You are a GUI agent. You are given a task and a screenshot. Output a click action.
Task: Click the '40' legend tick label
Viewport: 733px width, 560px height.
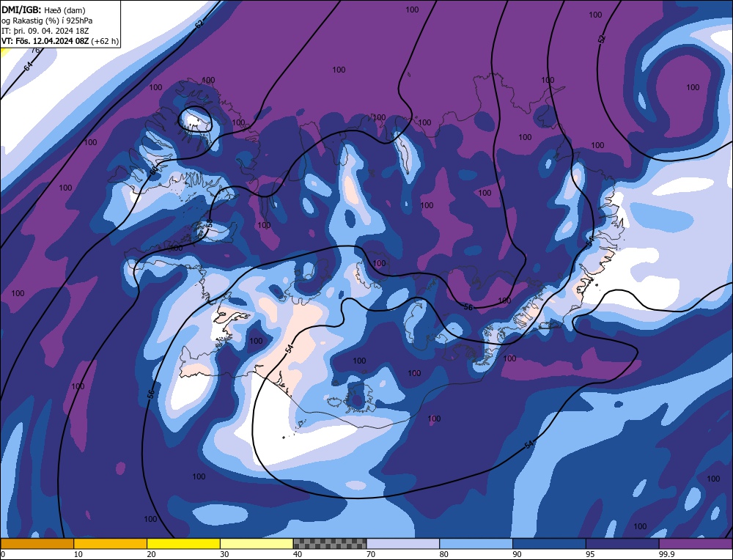click(298, 554)
